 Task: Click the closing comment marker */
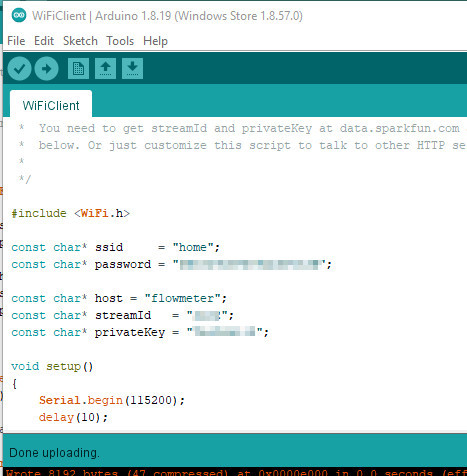25,179
